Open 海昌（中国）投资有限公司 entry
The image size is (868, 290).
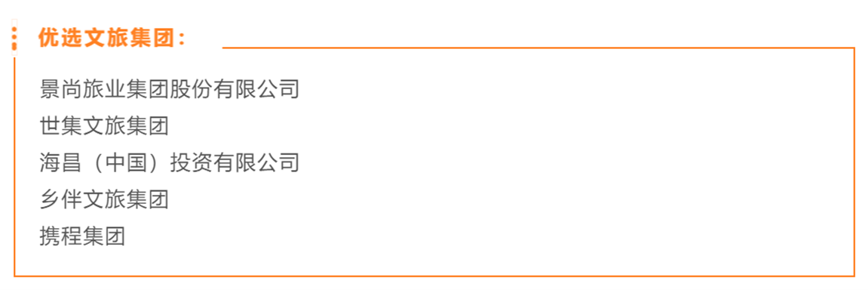170,163
